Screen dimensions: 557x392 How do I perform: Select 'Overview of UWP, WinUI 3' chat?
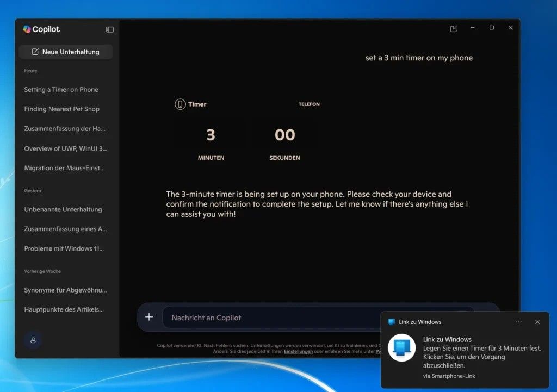(x=65, y=148)
